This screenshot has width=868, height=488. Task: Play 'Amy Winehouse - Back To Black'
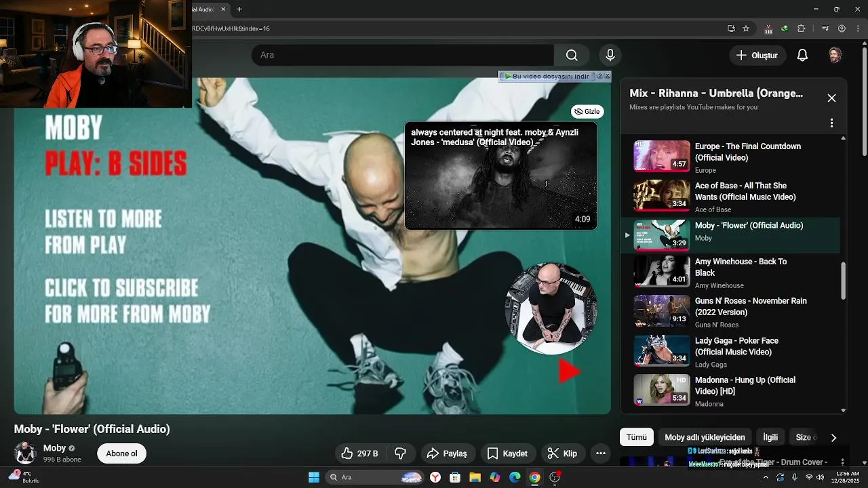coord(730,273)
